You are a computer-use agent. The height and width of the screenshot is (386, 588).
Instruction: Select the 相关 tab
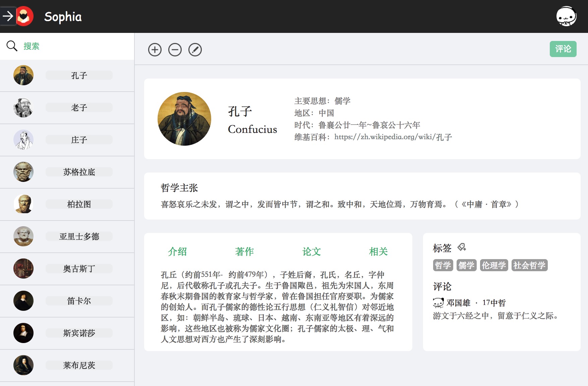(x=378, y=252)
